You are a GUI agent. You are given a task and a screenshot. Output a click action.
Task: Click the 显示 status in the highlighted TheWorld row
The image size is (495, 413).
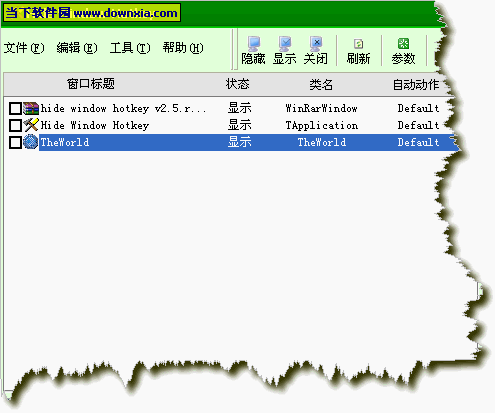click(239, 142)
